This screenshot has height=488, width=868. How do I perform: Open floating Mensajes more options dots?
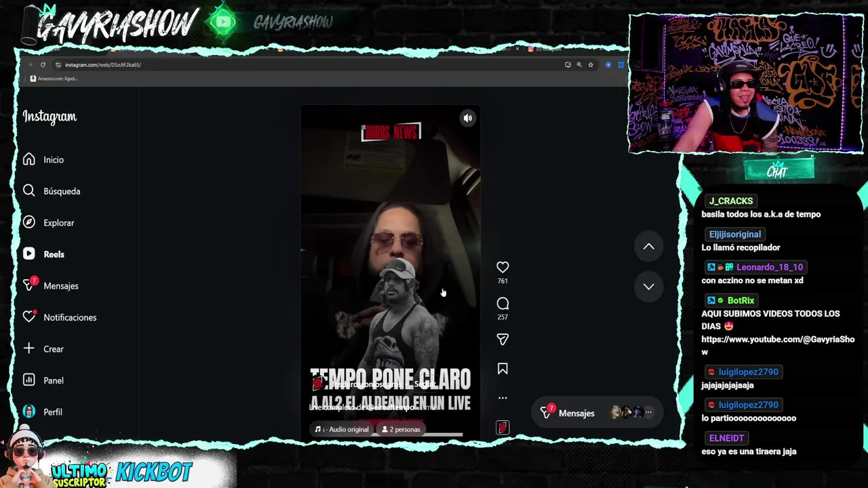point(648,412)
